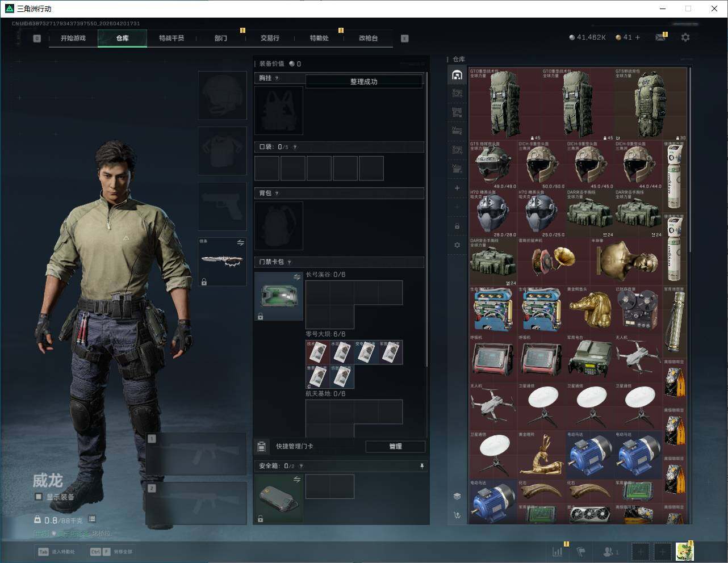Image resolution: width=728 pixels, height=563 pixels.
Task: Select the GT5 野战背包 in warehouse
Action: 651,104
